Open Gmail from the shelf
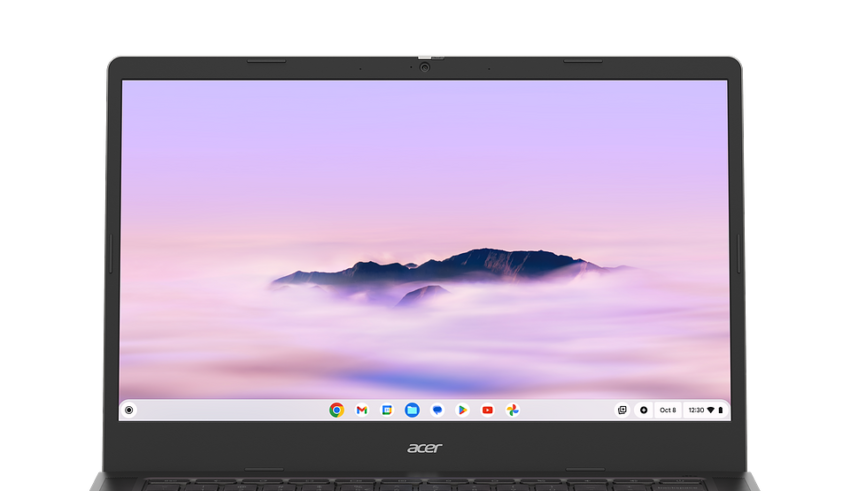850x491 pixels. [362, 410]
